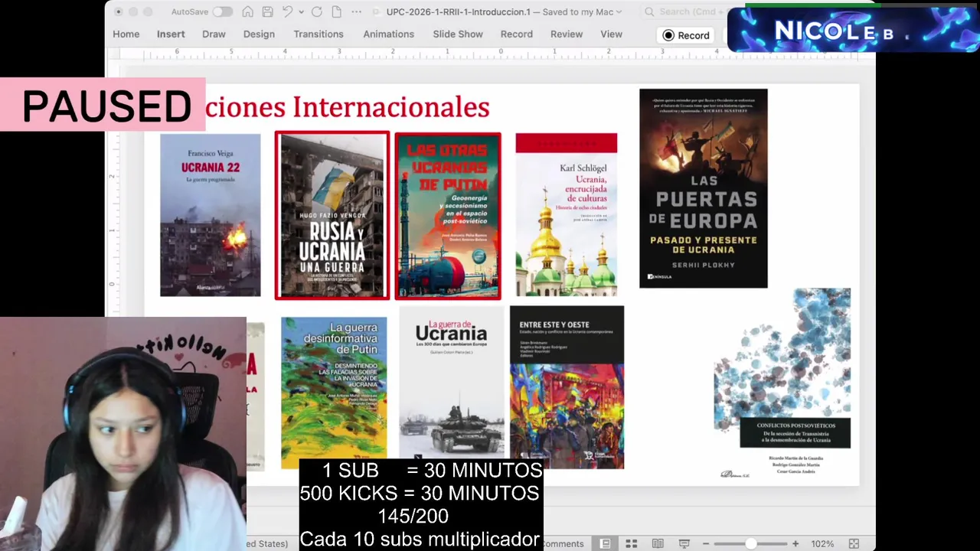Viewport: 980px width, 551px height.
Task: Click the Fit slide to window icon
Action: coord(854,543)
